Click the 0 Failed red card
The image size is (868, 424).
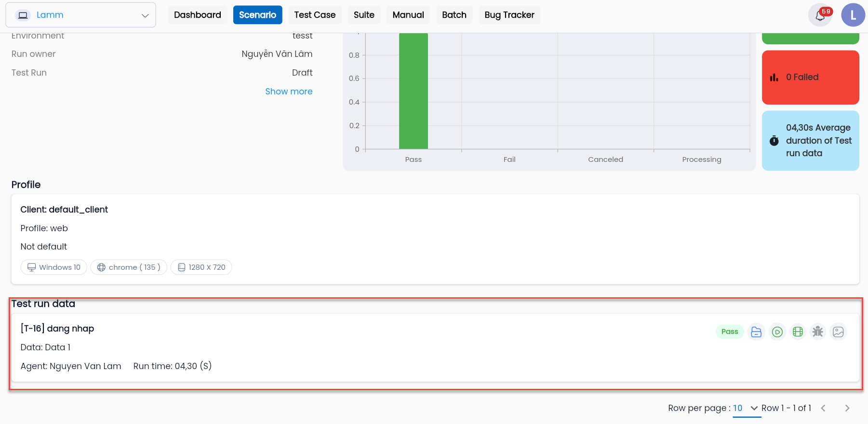(811, 77)
